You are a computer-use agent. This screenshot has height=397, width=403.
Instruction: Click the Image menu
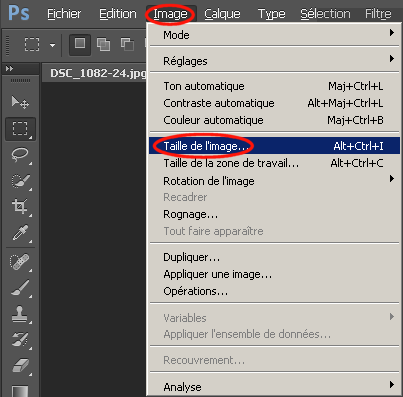click(x=170, y=14)
